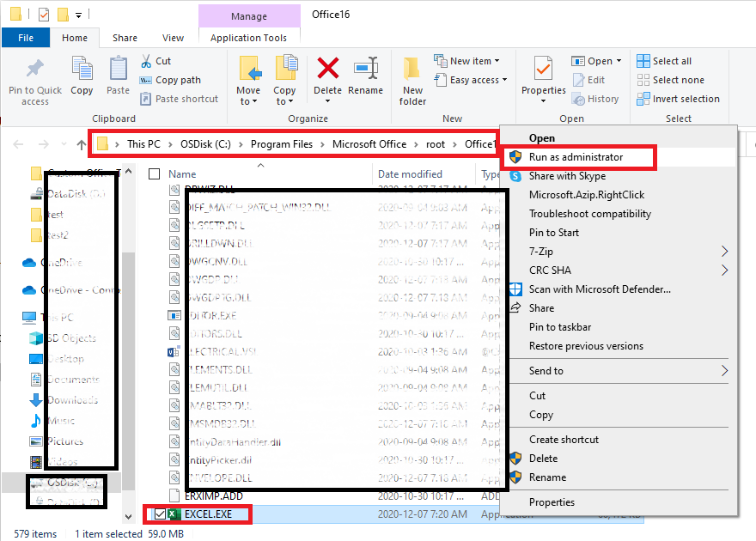Click Properties at context menu bottom

click(x=552, y=502)
